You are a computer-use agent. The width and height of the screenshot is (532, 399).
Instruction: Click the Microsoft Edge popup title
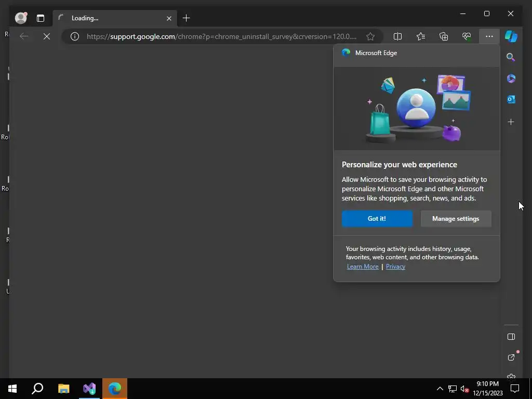376,53
